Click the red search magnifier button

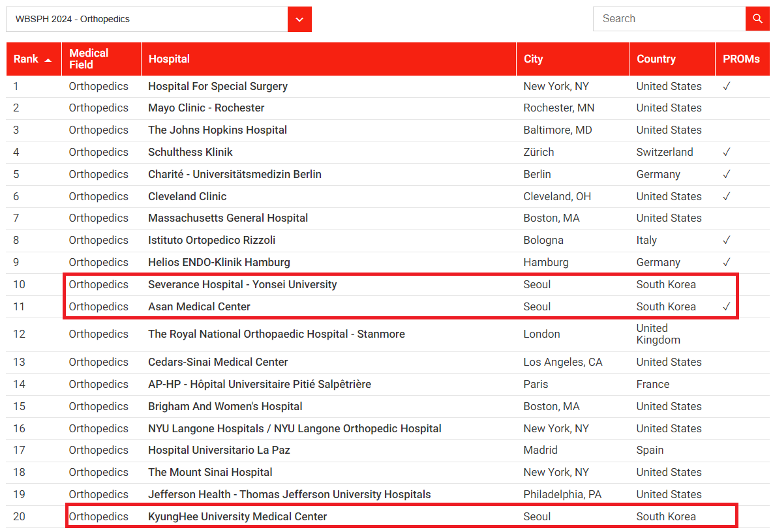(757, 19)
